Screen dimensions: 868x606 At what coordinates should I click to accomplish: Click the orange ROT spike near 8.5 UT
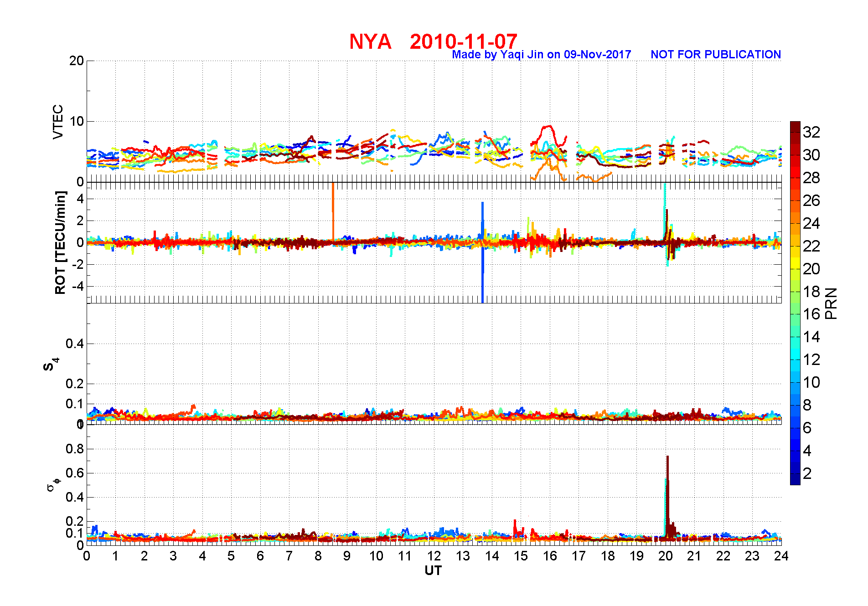point(333,211)
